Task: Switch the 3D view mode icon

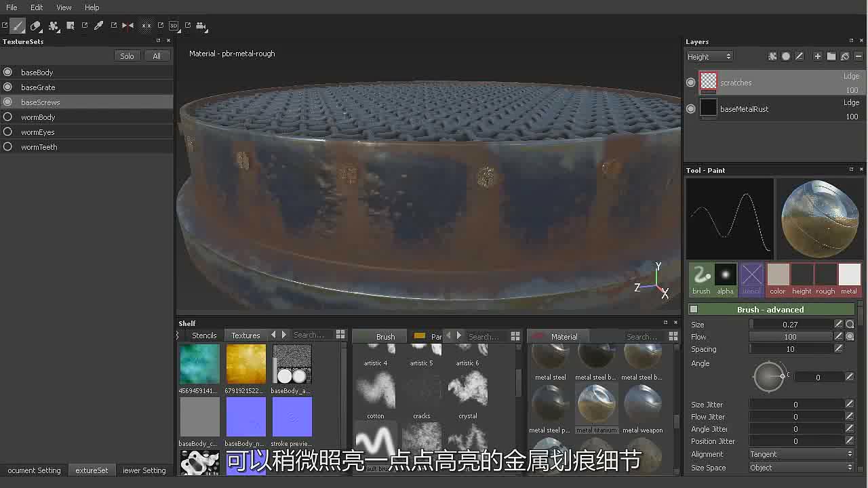Action: [174, 26]
